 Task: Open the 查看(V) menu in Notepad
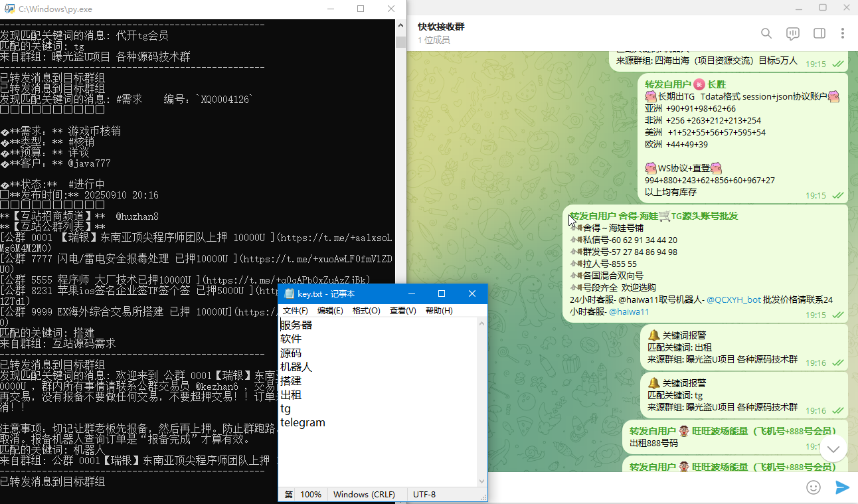click(x=402, y=311)
